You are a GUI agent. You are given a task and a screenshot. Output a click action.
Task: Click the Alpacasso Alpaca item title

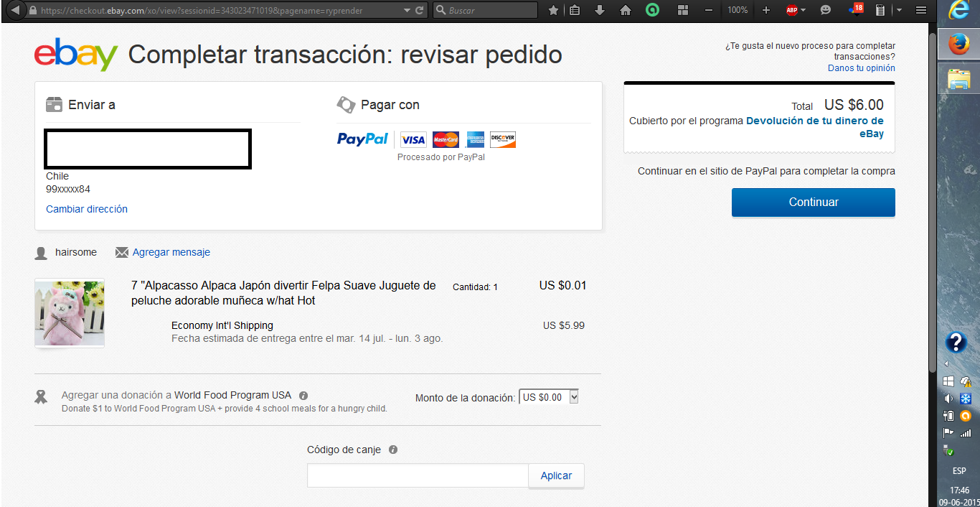pyautogui.click(x=283, y=293)
